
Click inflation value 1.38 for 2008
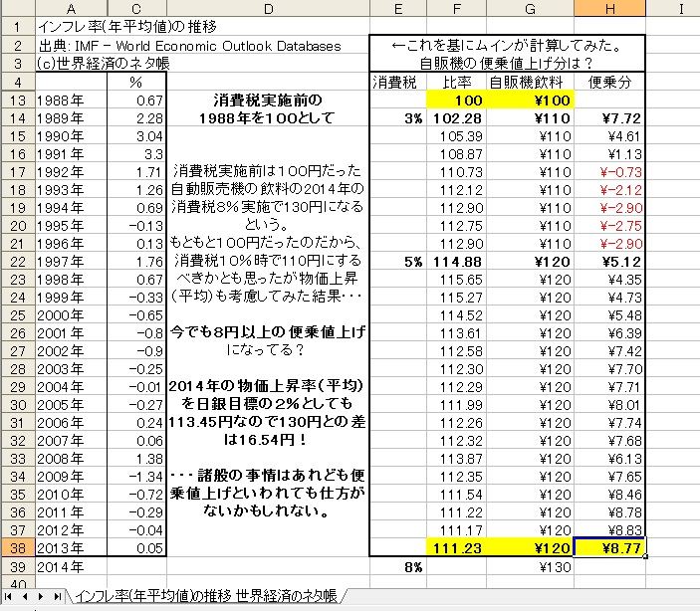136,459
